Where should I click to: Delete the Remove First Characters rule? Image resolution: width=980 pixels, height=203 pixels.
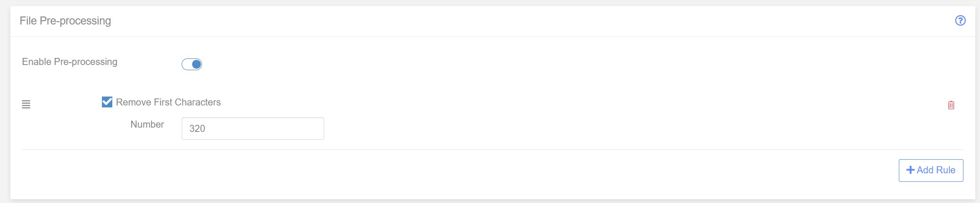[x=951, y=105]
